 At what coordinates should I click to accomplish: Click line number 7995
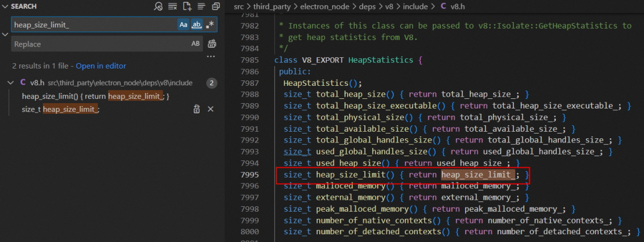pos(250,175)
